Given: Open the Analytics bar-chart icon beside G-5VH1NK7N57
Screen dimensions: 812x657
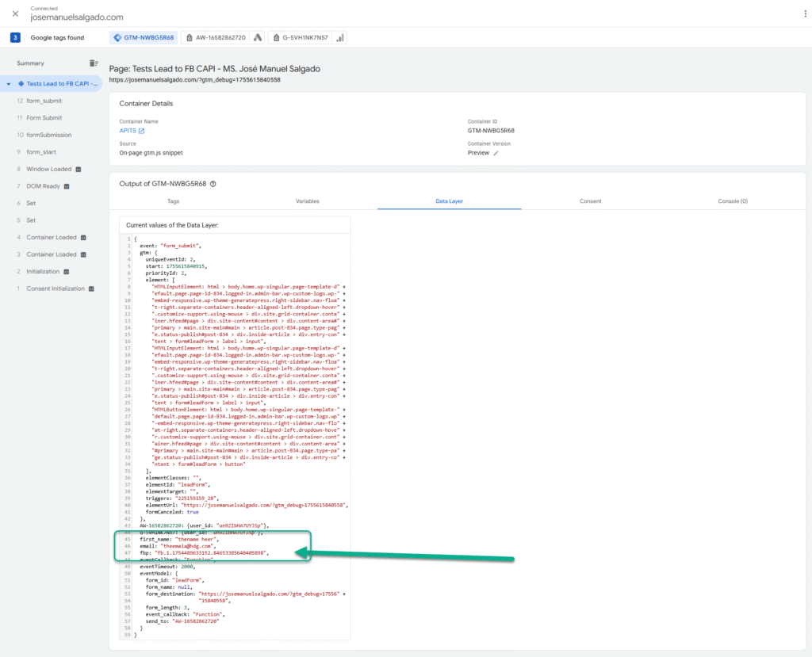Looking at the screenshot, I should pyautogui.click(x=340, y=37).
